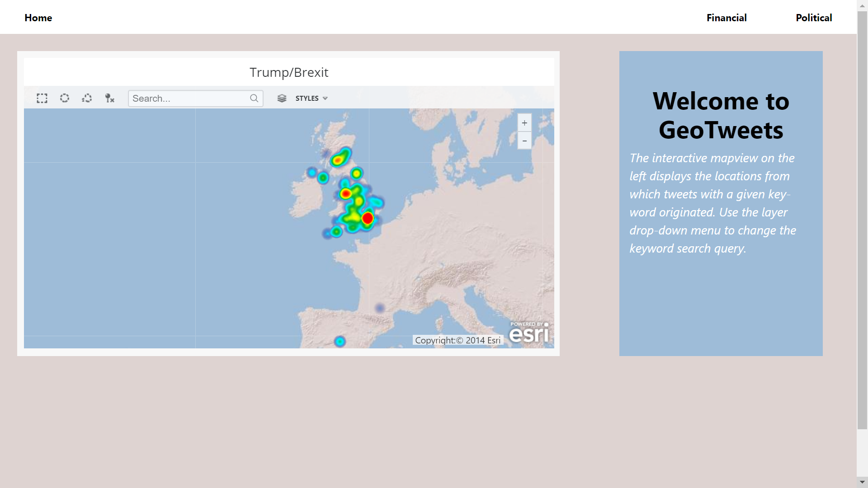The height and width of the screenshot is (488, 868).
Task: Click the layers stack icon
Action: tap(282, 98)
